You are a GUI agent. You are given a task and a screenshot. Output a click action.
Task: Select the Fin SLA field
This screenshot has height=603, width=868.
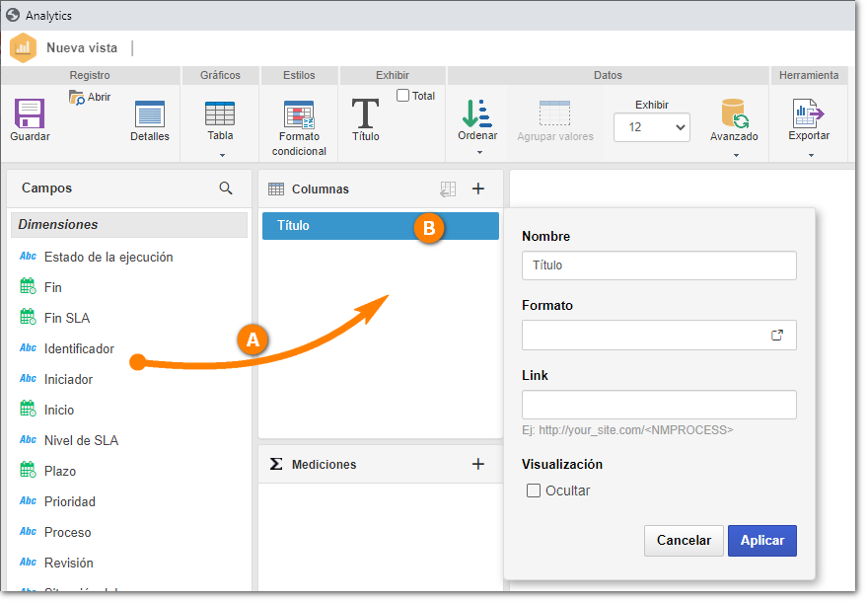pyautogui.click(x=67, y=318)
